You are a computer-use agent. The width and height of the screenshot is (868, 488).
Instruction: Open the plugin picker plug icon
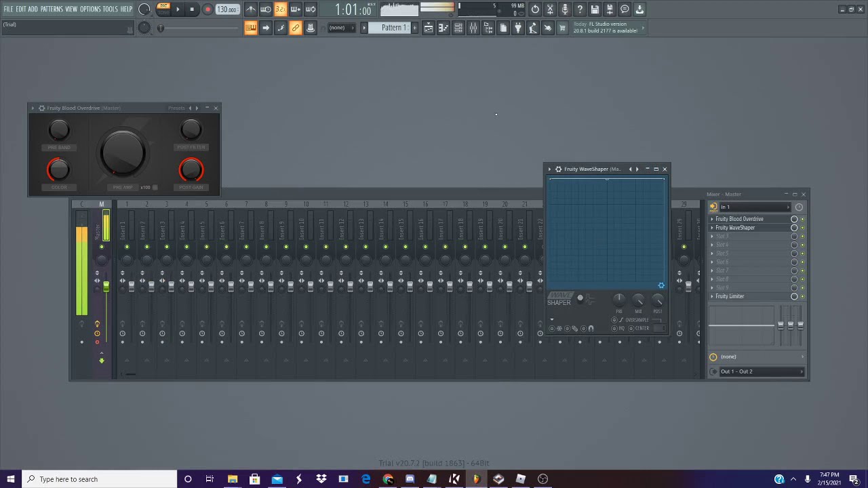click(518, 28)
